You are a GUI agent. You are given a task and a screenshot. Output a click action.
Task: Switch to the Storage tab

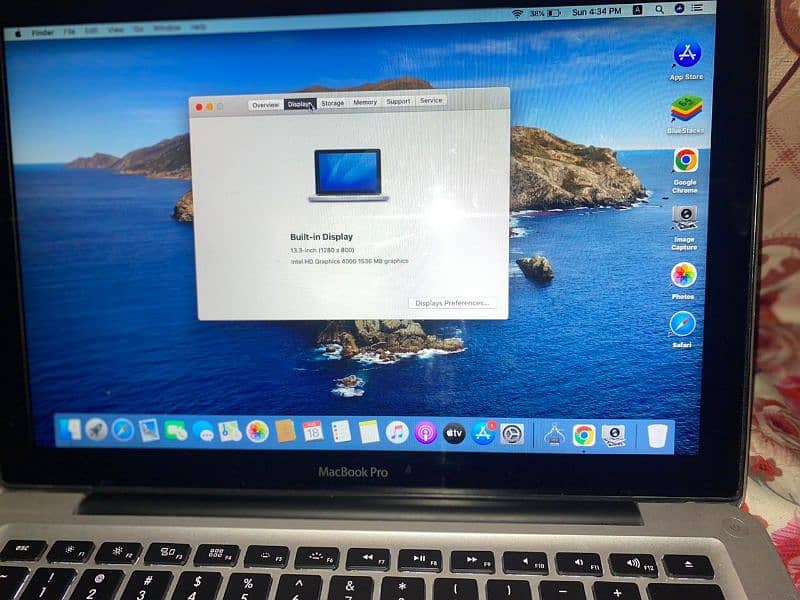[x=333, y=102]
